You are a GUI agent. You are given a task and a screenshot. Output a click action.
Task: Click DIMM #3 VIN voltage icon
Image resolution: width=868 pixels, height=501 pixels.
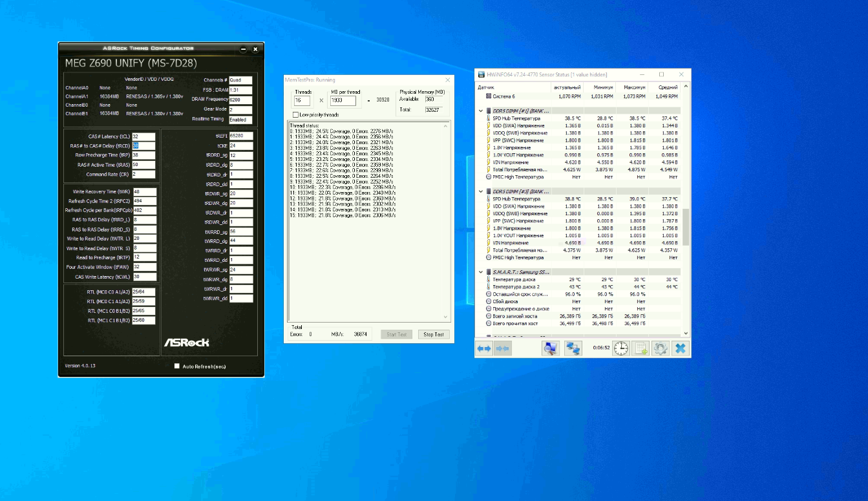tap(488, 242)
